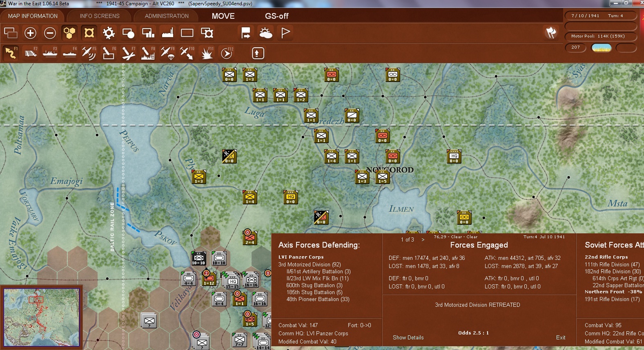644x350 pixels.
Task: Click the gear cog toolbar icon
Action: 109,33
